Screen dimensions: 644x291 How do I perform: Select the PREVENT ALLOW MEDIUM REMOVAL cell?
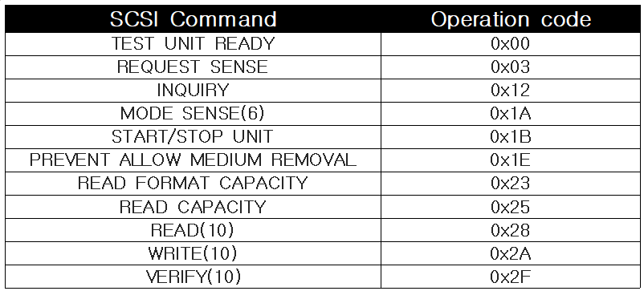click(x=193, y=160)
